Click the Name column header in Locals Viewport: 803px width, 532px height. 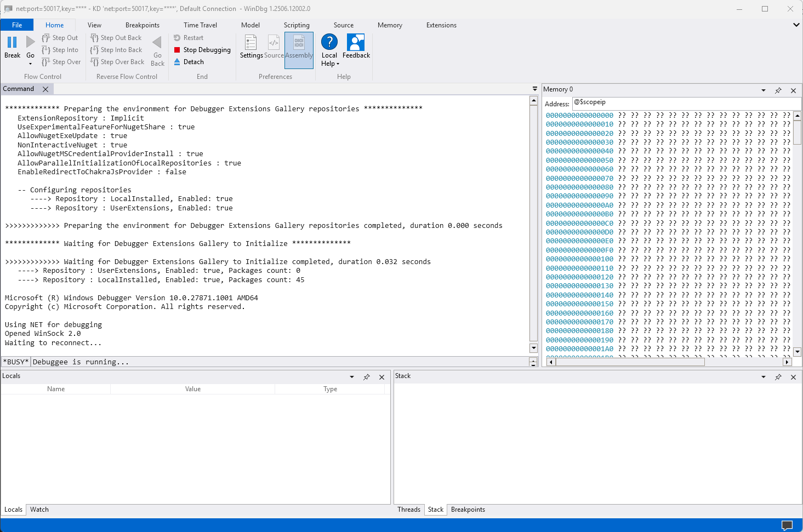[x=56, y=389]
